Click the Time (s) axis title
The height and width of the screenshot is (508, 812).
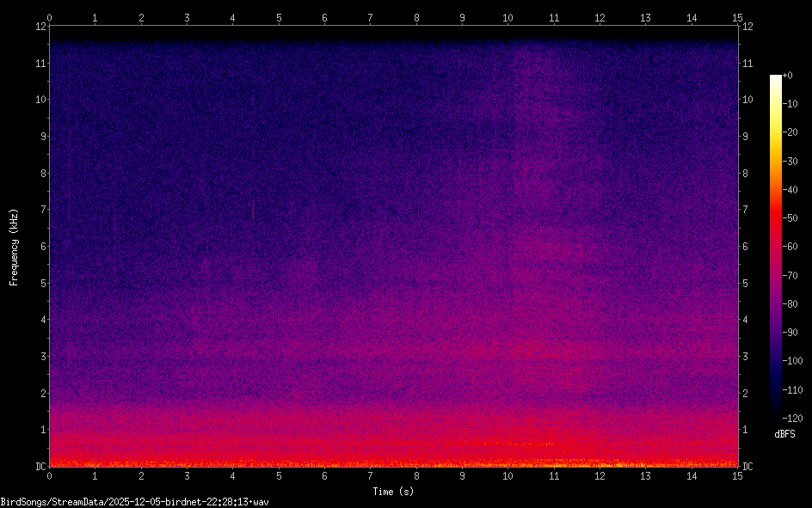tap(393, 491)
